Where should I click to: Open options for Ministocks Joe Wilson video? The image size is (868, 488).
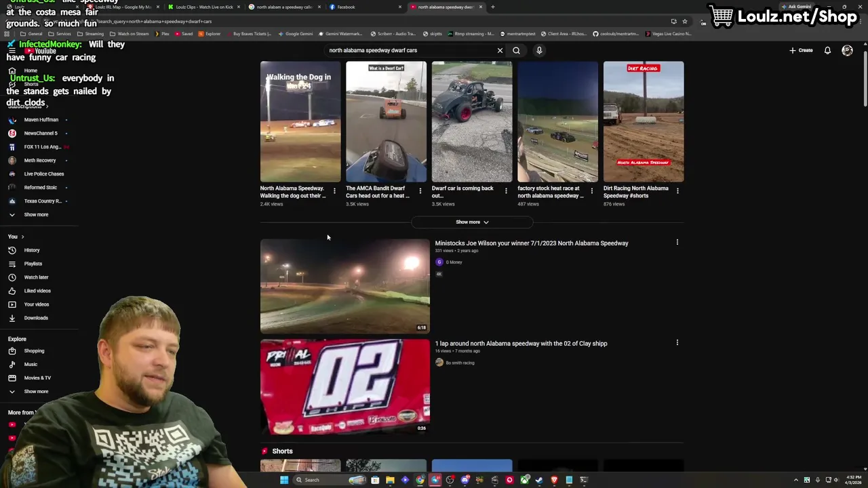677,243
